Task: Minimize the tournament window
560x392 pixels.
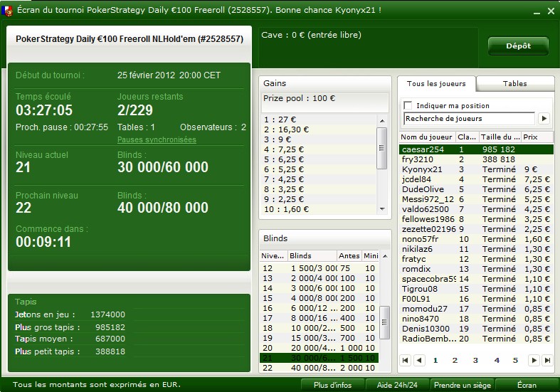Action: [x=537, y=12]
